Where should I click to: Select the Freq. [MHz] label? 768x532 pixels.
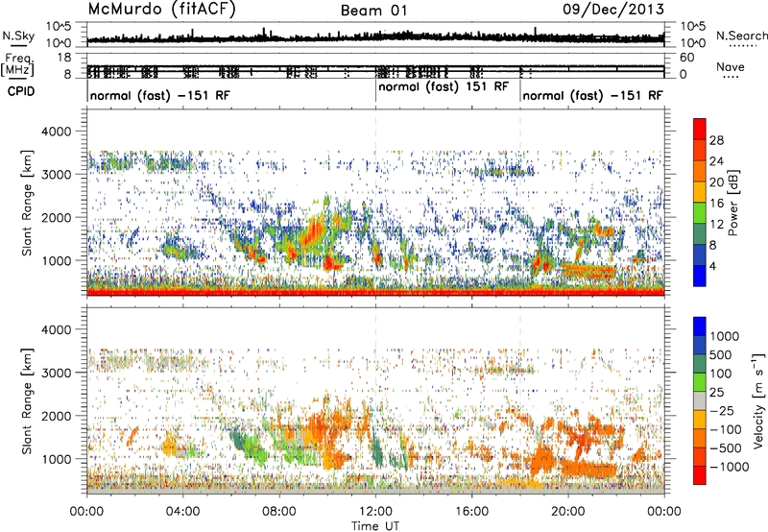click(17, 64)
